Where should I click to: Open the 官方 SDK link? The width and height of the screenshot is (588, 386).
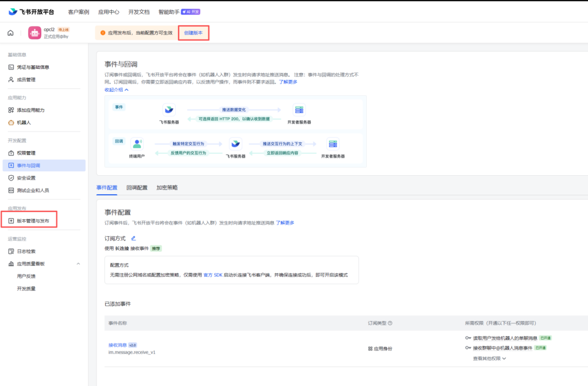(x=212, y=275)
